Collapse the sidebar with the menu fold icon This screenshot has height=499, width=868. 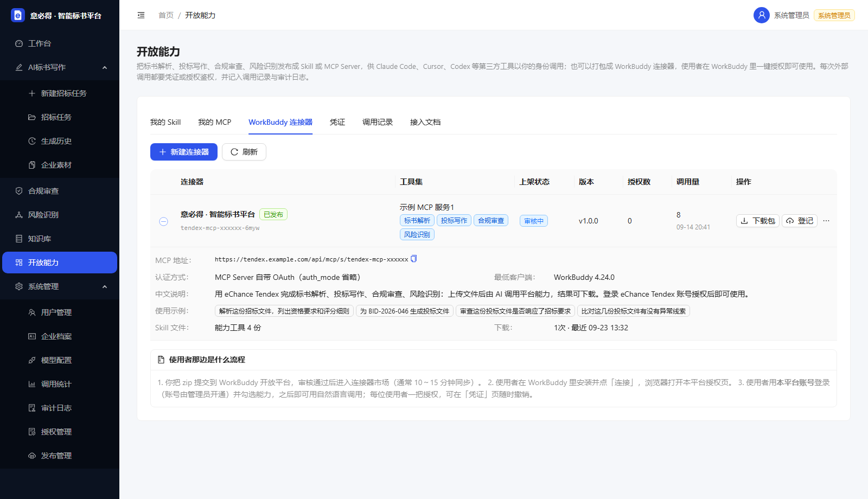point(141,15)
